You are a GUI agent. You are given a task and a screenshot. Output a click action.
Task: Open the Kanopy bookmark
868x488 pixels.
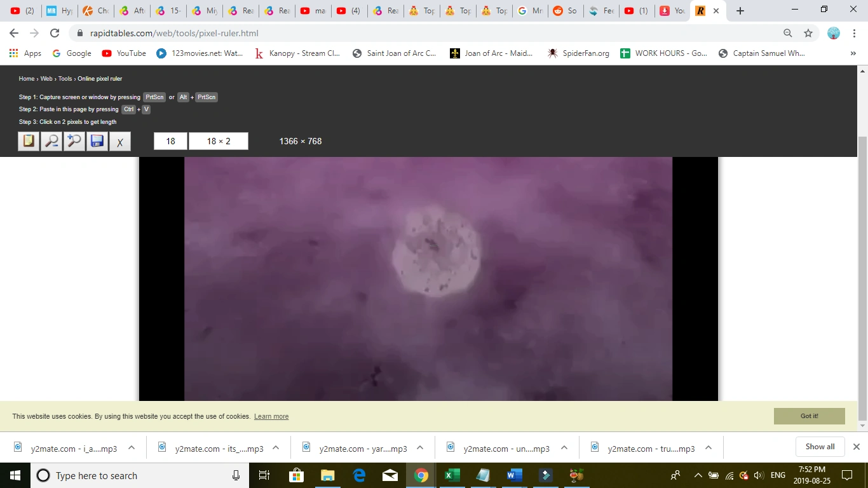(x=297, y=53)
